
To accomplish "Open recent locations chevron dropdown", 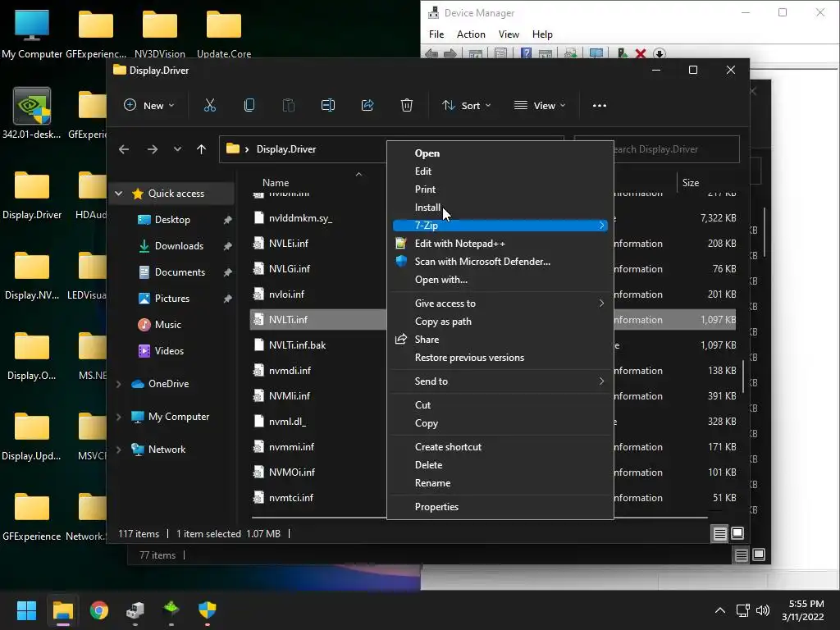I will click(x=177, y=149).
